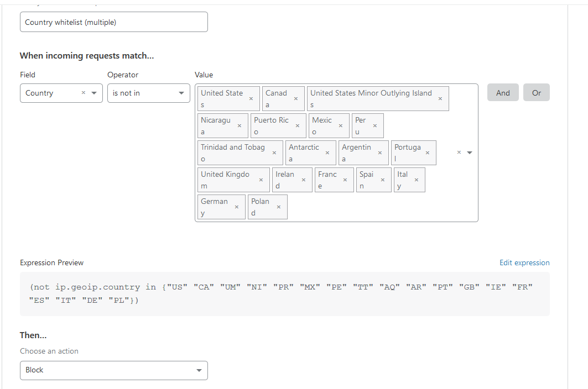
Task: Click the Expression Preview code box
Action: pyautogui.click(x=285, y=294)
